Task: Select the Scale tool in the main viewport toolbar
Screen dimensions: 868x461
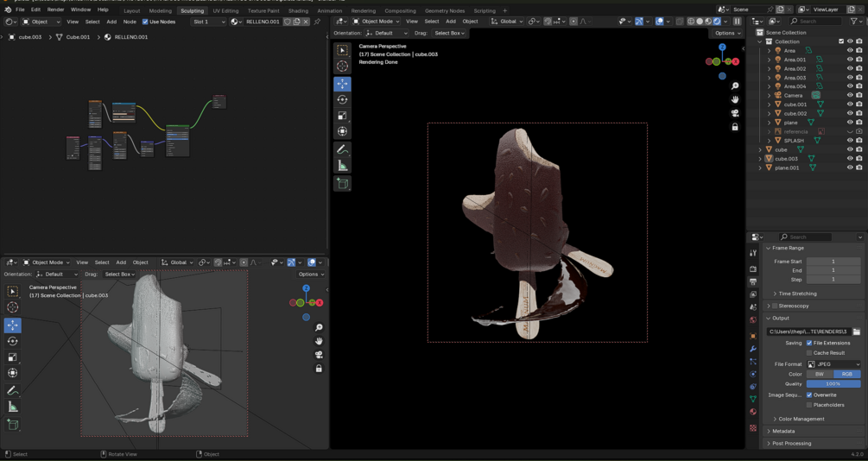Action: point(343,116)
